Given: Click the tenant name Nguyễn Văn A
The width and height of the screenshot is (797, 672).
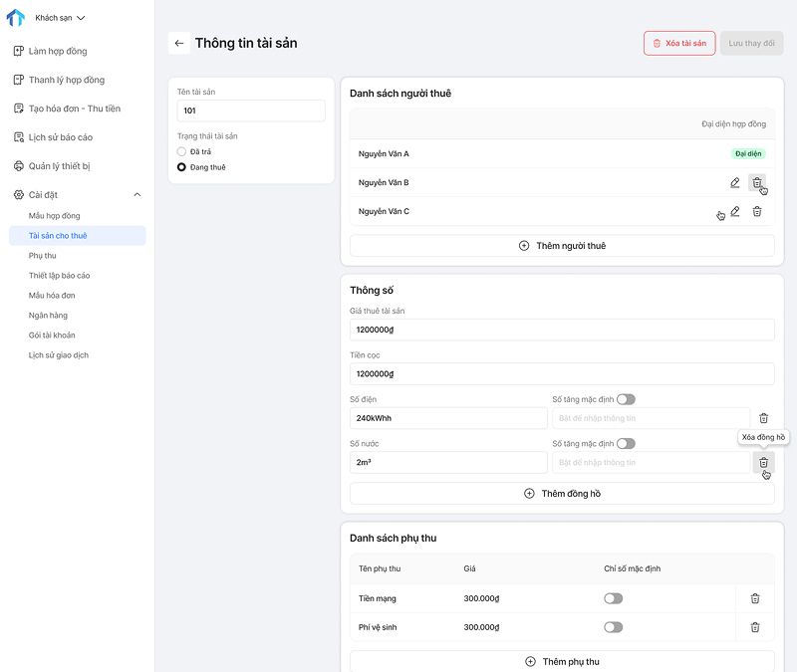Looking at the screenshot, I should [384, 153].
